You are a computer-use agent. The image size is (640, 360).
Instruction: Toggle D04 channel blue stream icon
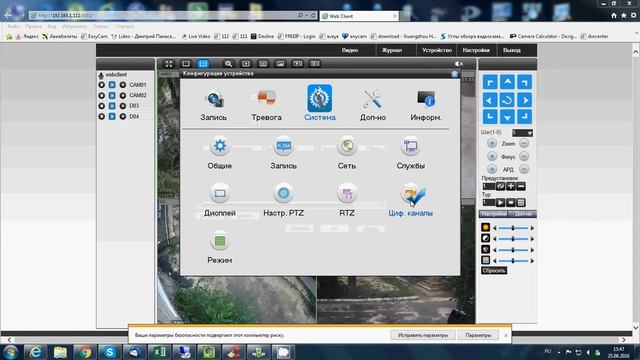pos(112,117)
